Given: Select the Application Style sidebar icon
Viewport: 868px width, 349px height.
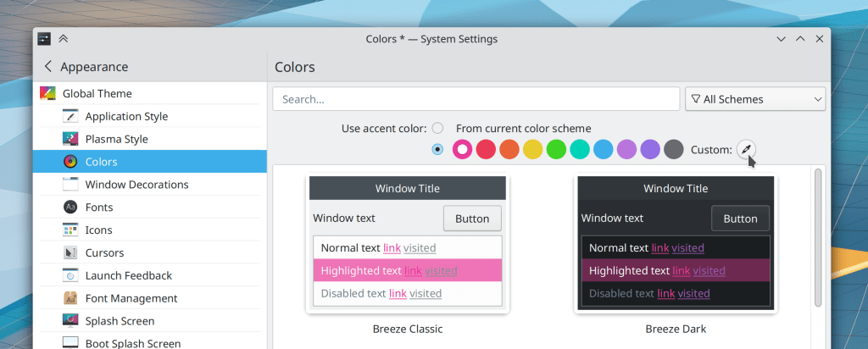Looking at the screenshot, I should (71, 116).
